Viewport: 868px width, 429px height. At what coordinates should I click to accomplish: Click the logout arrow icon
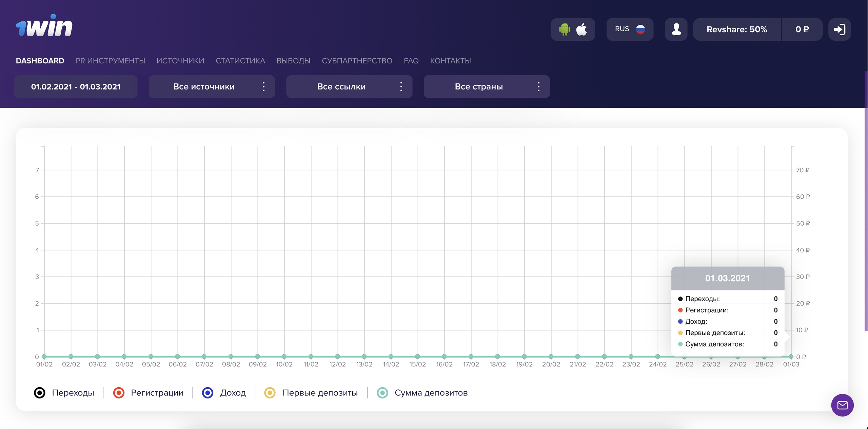tap(840, 30)
